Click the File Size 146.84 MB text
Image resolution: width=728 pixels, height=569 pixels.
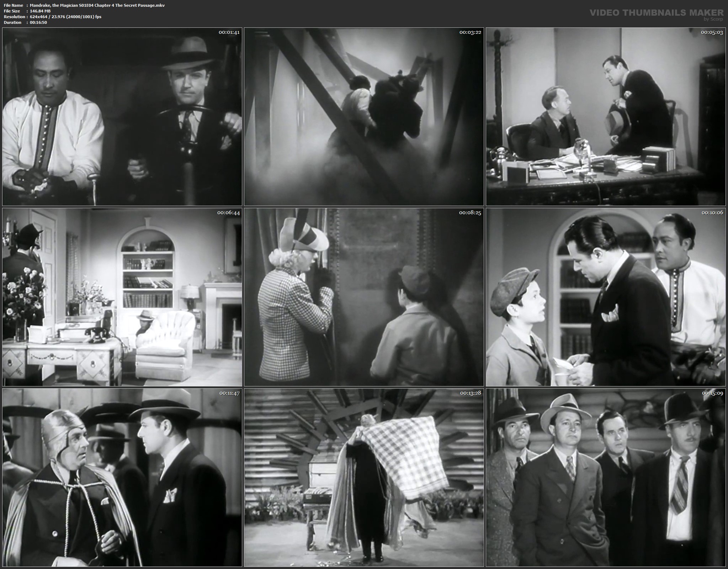27,11
